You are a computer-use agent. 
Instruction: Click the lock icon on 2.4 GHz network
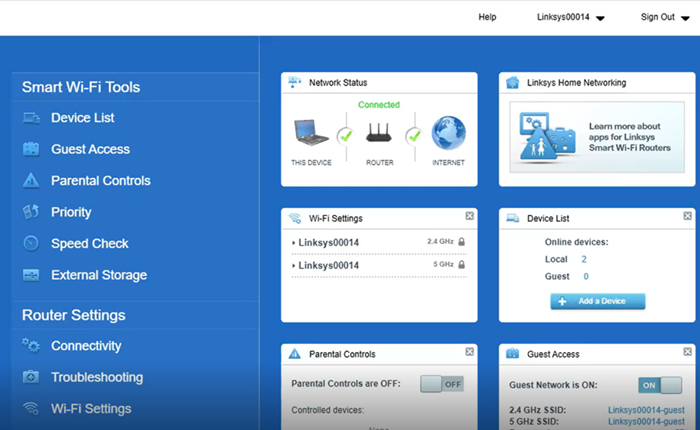point(462,242)
